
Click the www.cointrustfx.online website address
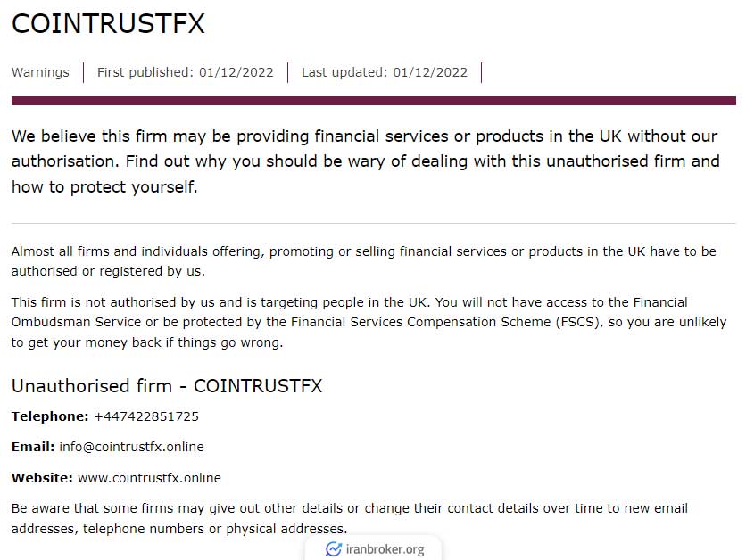tap(149, 478)
